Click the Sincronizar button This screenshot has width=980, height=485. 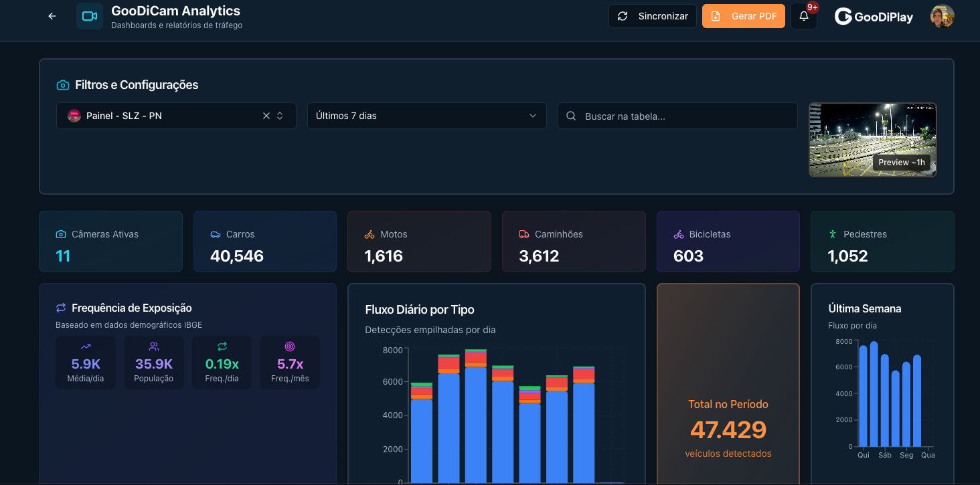pos(652,16)
